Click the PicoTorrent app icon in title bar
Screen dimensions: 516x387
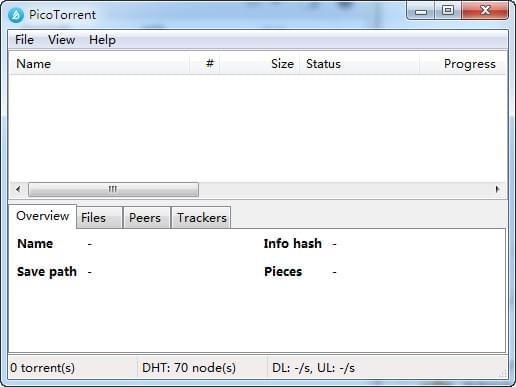16,15
